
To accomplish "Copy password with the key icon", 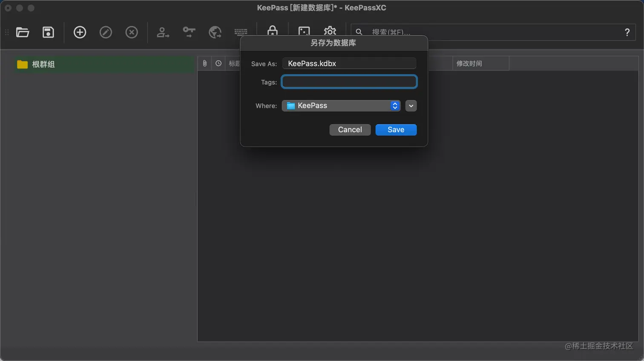I will tap(189, 32).
